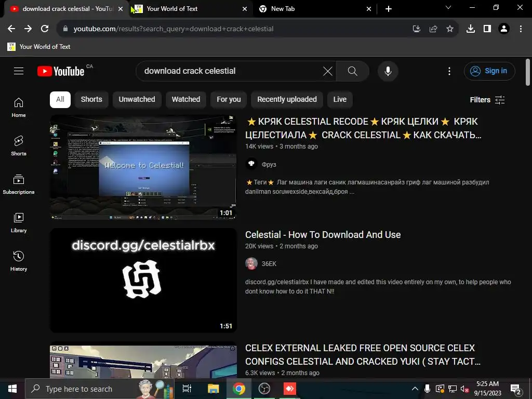Open the Windows Start menu
Viewport: 532px width, 399px height.
(x=12, y=389)
